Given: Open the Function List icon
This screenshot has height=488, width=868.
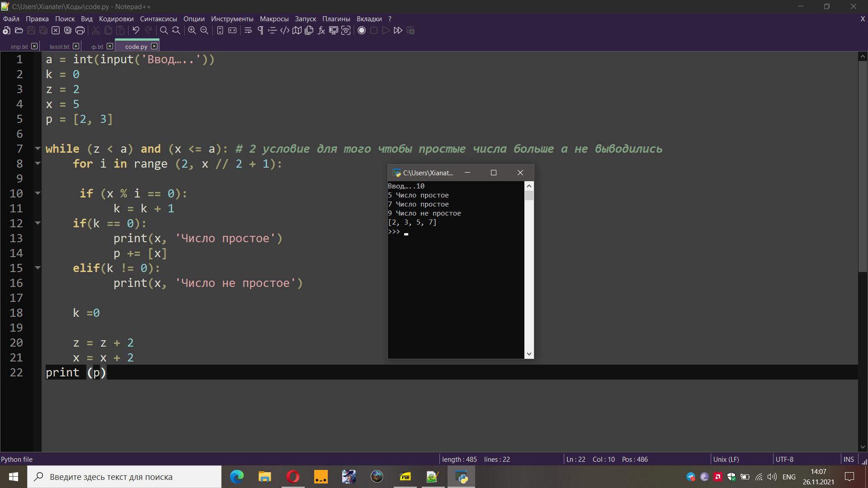Looking at the screenshot, I should pyautogui.click(x=321, y=30).
